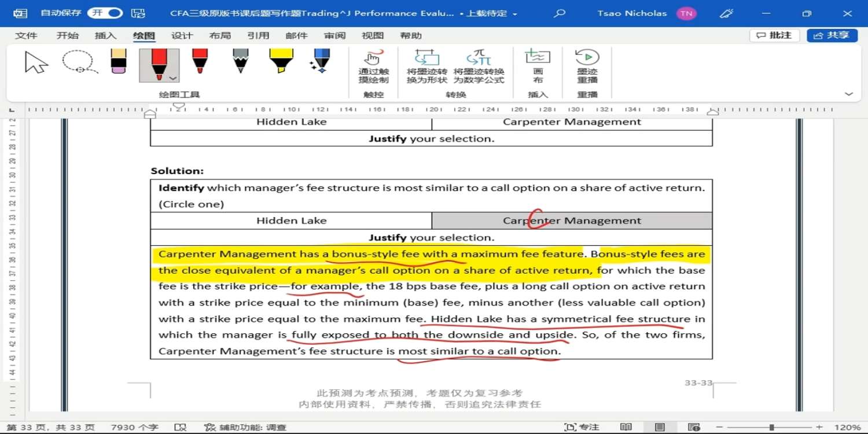The height and width of the screenshot is (434, 868).
Task: Select the blue action pen
Action: click(320, 61)
